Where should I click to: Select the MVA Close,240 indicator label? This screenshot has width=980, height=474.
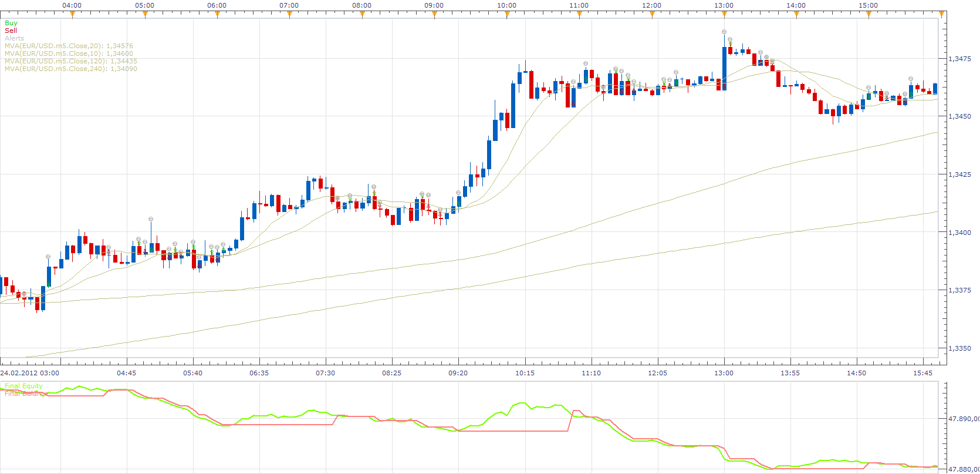[x=71, y=69]
